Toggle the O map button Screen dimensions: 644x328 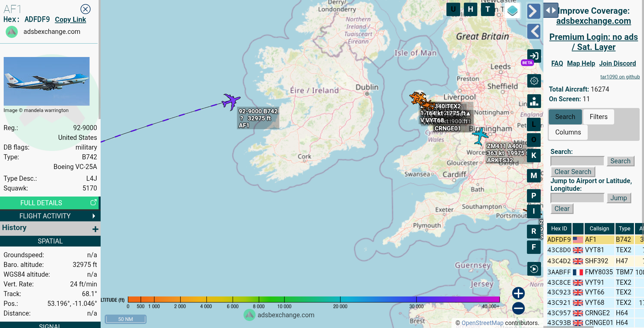534,140
